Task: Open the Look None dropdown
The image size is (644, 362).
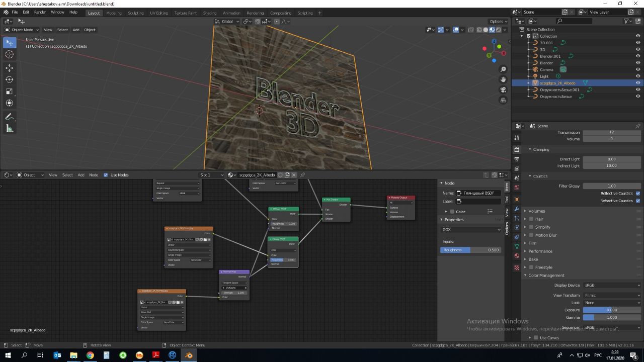Action: coord(612,303)
